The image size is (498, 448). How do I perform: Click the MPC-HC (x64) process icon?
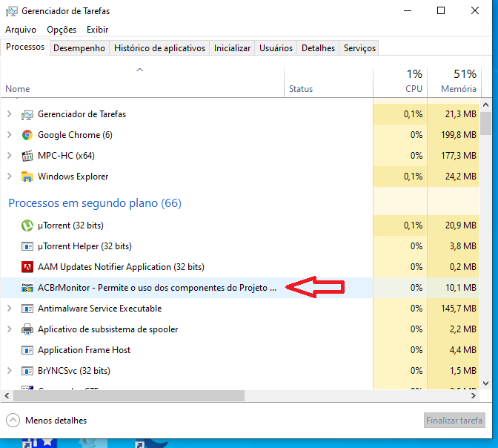tap(27, 156)
